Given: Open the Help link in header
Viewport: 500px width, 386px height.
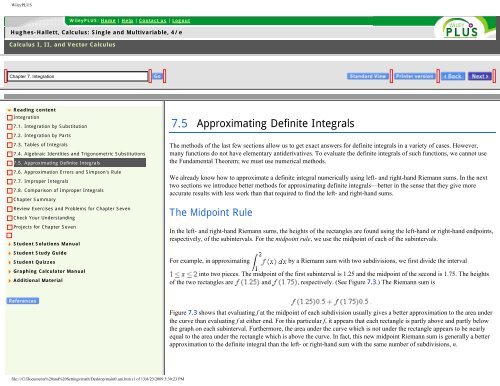Looking at the screenshot, I should click(127, 21).
